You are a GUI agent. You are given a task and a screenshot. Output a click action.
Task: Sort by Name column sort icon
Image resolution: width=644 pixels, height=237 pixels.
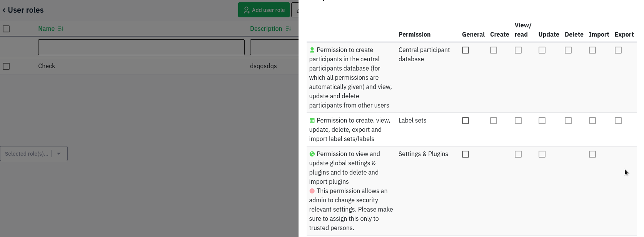(60, 29)
